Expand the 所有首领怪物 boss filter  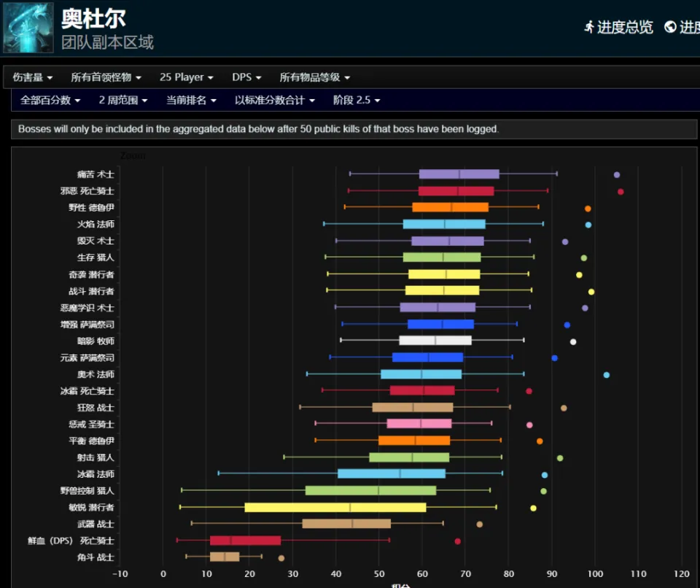[x=106, y=77]
